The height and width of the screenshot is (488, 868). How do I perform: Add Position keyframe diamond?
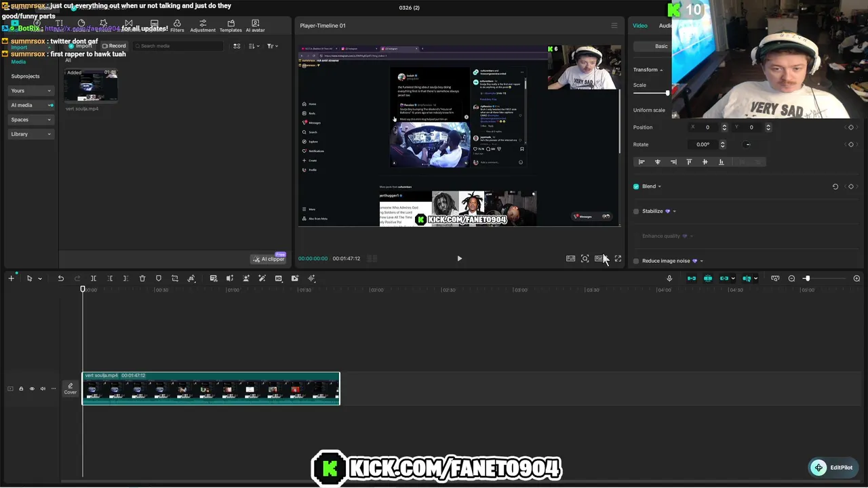coord(851,127)
